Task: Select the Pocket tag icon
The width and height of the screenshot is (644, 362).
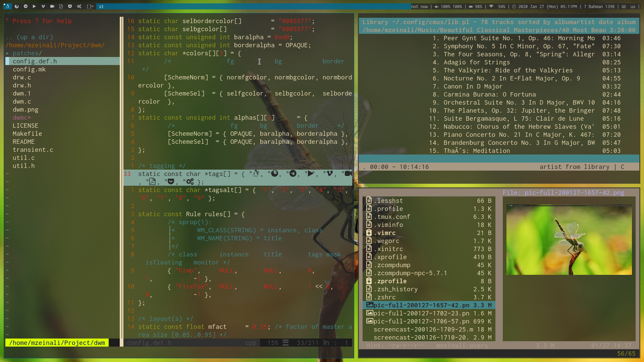Action: (x=70, y=6)
